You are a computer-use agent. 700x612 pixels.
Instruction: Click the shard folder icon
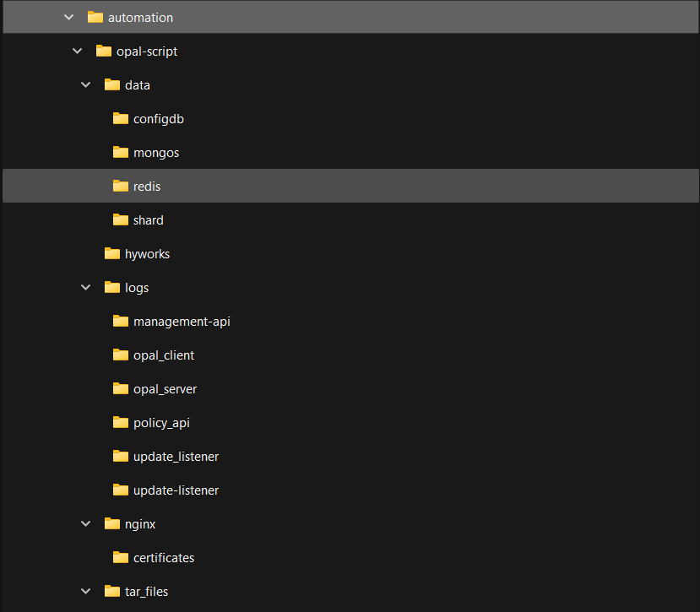(x=121, y=219)
